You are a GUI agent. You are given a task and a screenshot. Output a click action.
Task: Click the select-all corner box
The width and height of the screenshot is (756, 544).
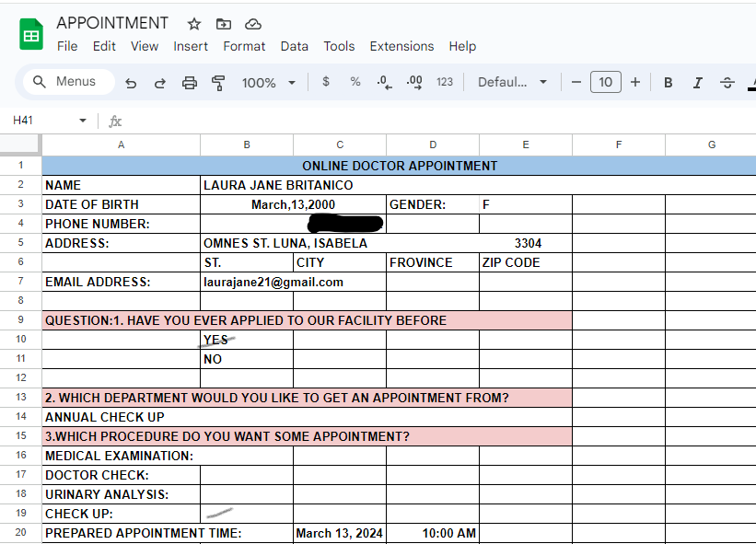[19, 145]
